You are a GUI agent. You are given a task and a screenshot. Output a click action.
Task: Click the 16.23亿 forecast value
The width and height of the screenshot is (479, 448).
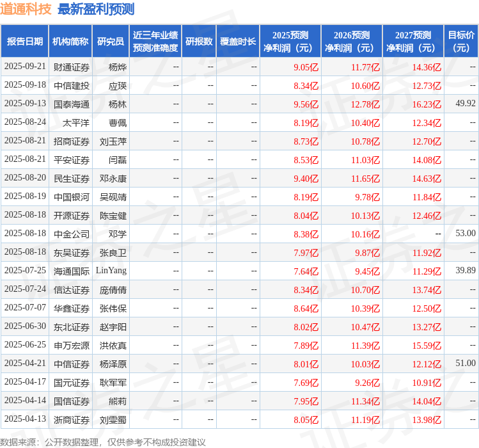tap(427, 104)
